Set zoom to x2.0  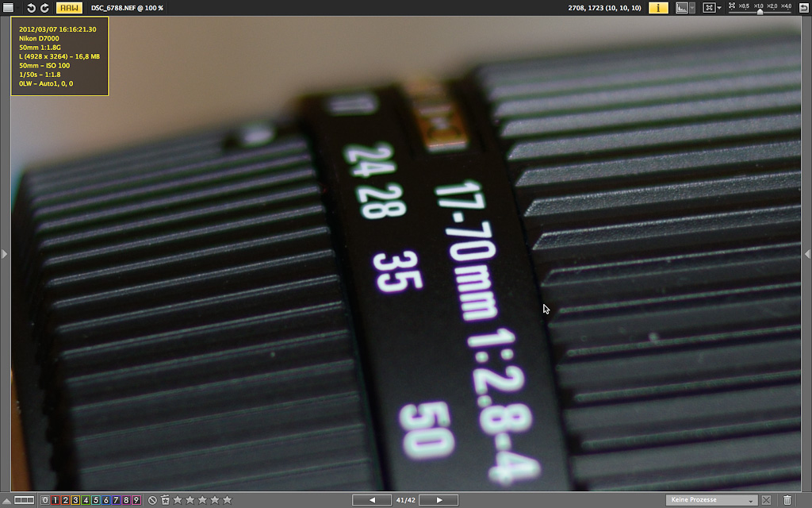(x=772, y=6)
